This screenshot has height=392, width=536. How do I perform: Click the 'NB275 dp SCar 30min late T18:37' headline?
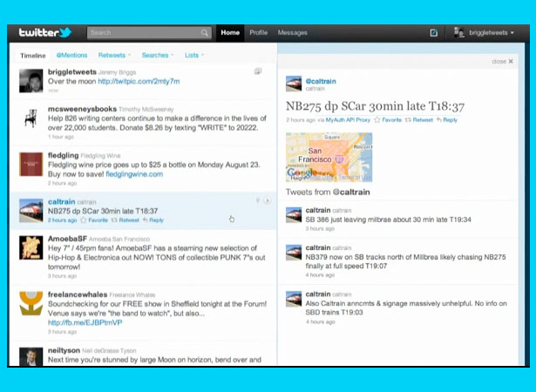pos(375,106)
